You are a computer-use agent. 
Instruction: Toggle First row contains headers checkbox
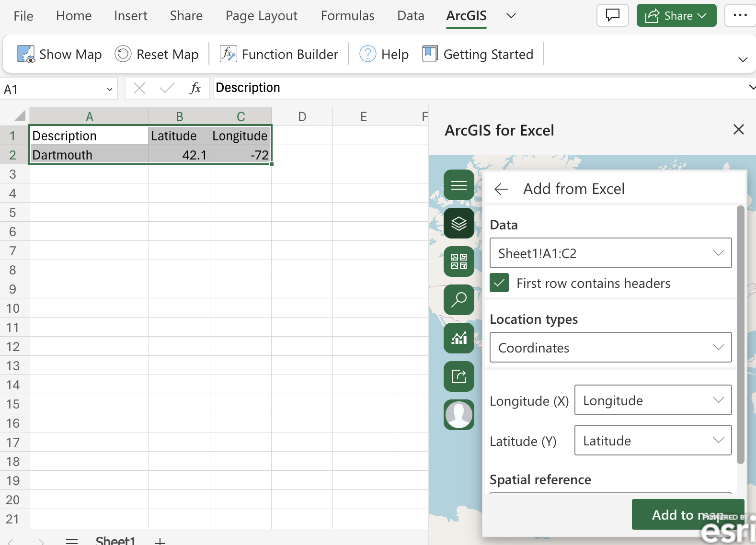click(499, 283)
